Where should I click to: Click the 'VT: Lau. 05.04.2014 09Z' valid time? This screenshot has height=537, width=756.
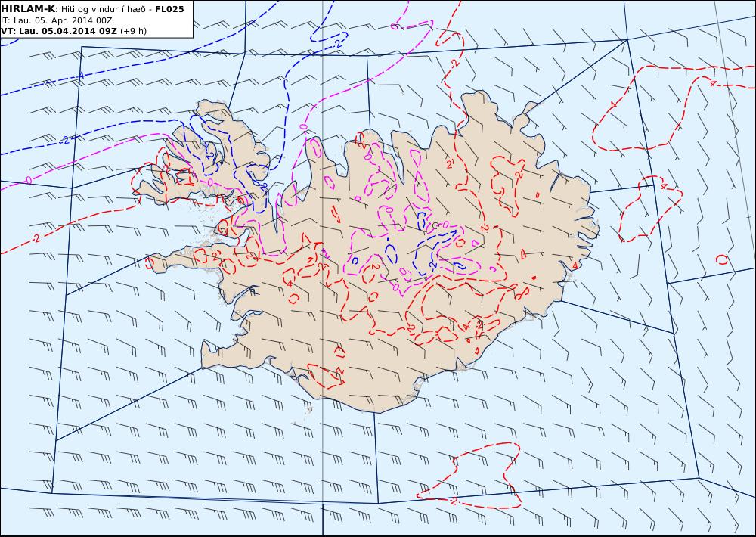[59, 31]
